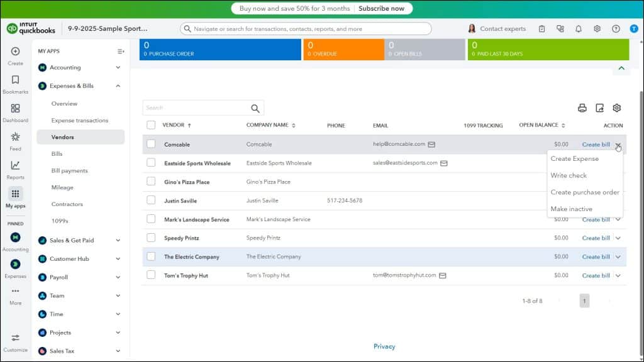644x362 pixels.
Task: Click Create bill for Comcable
Action: point(596,145)
